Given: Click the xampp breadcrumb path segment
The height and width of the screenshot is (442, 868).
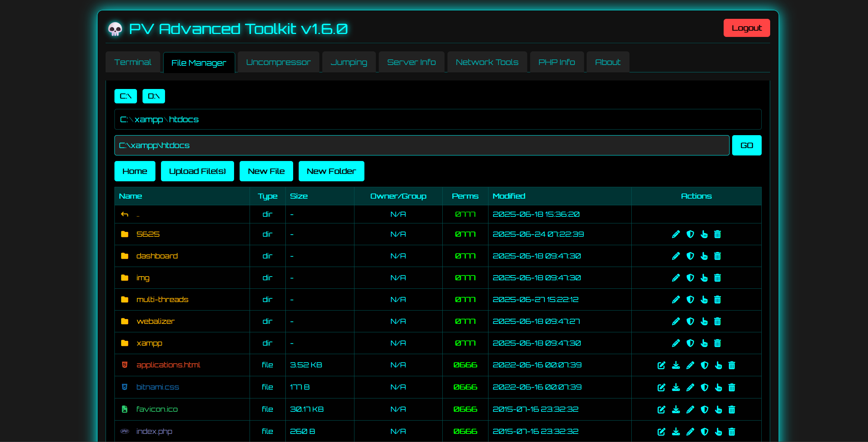Looking at the screenshot, I should tap(149, 119).
